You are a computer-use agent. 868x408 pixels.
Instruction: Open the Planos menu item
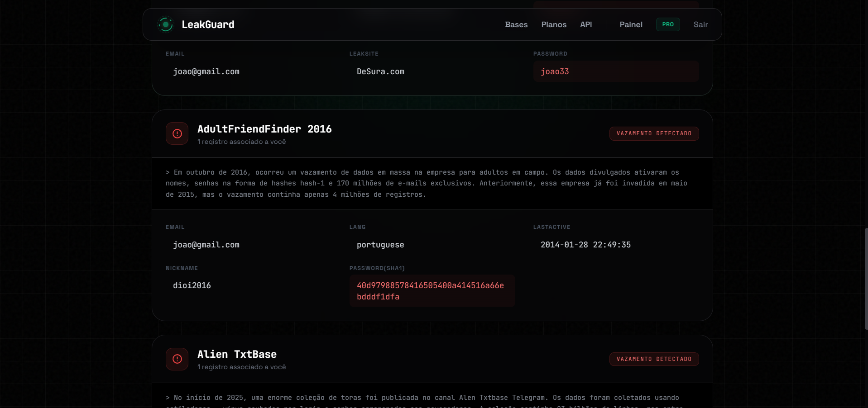pyautogui.click(x=554, y=24)
